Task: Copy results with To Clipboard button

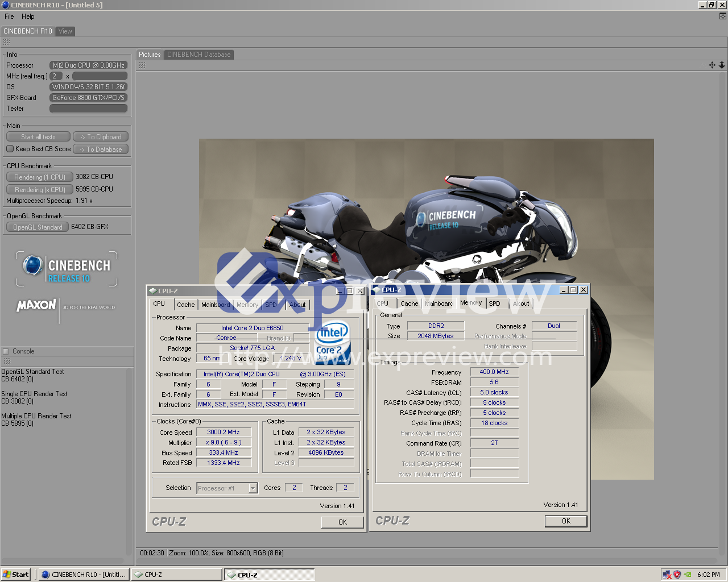Action: click(101, 137)
